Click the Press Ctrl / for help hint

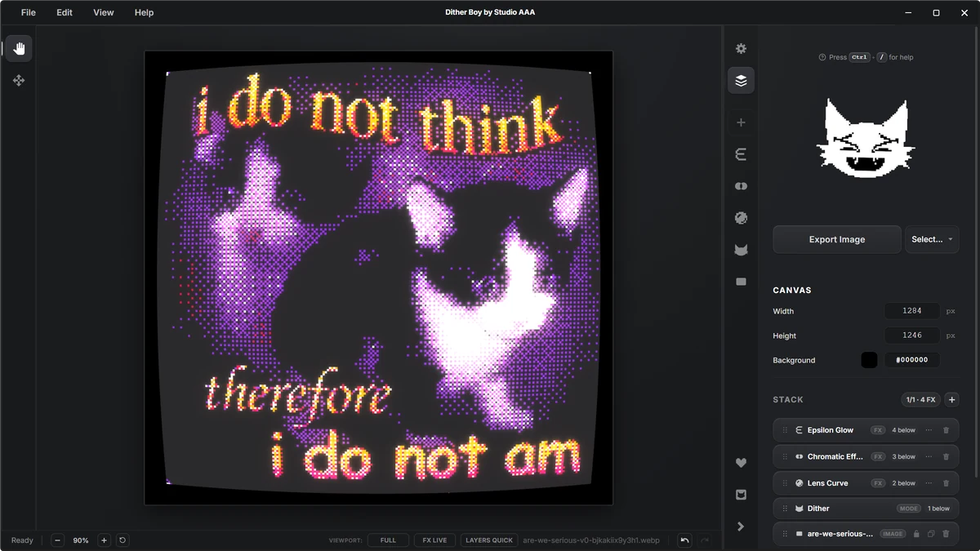[x=866, y=57]
